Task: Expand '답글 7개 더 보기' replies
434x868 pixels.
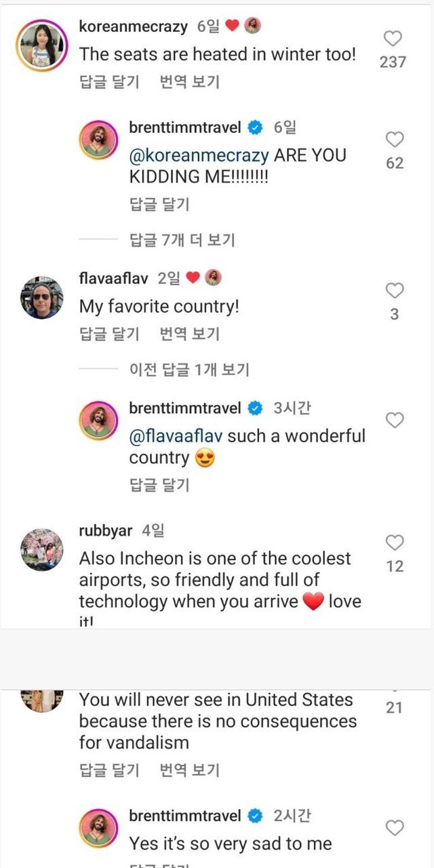Action: 182,239
